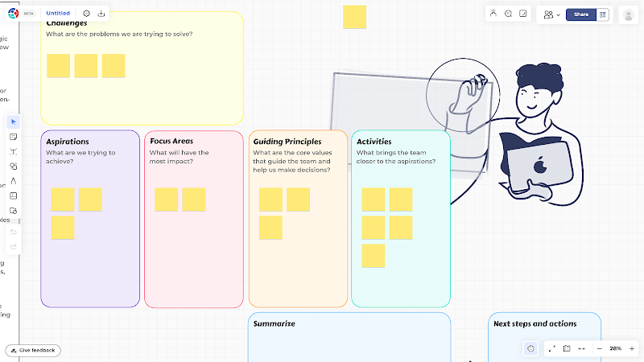Click the fit-to-width icon

point(581,348)
